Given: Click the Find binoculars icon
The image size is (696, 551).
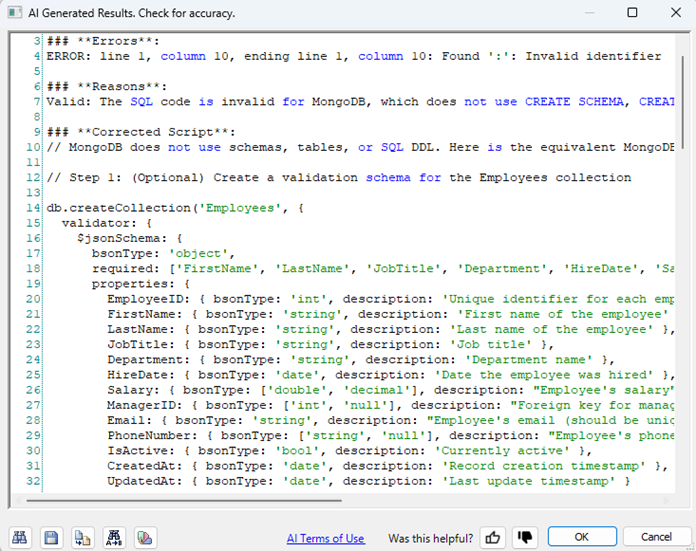Looking at the screenshot, I should pos(21,536).
